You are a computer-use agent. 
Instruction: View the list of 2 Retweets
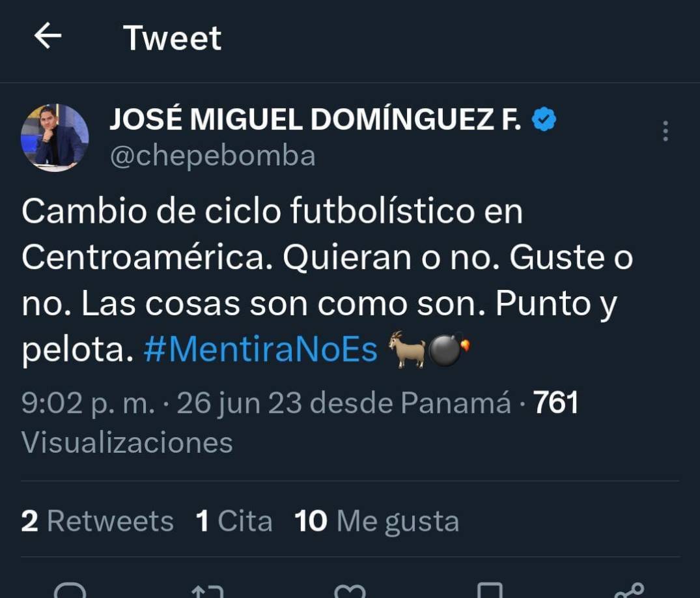coord(96,520)
